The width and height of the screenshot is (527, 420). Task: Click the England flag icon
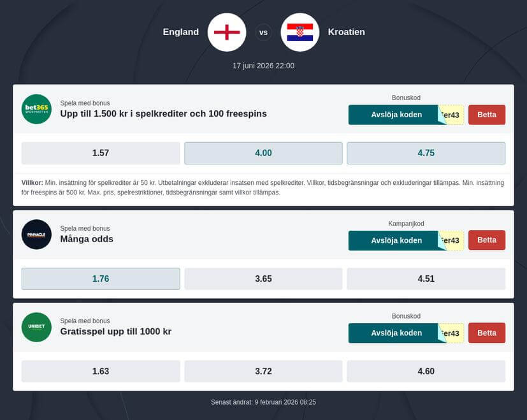(226, 32)
